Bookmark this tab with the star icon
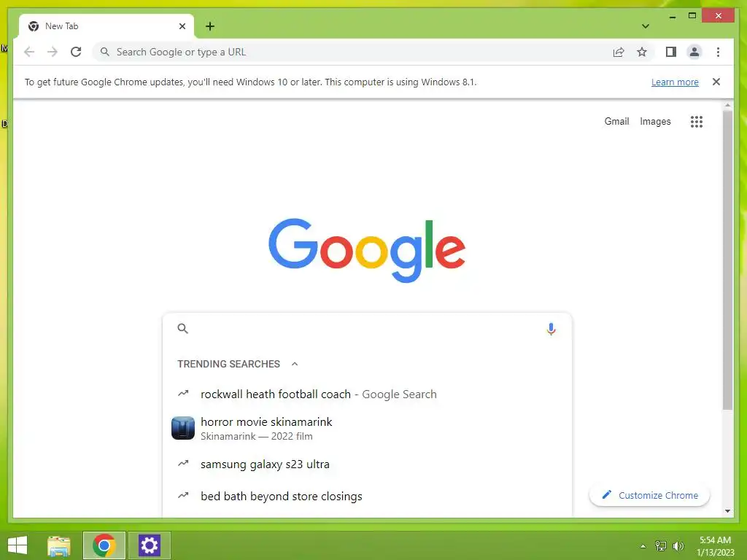Image resolution: width=747 pixels, height=560 pixels. [642, 52]
